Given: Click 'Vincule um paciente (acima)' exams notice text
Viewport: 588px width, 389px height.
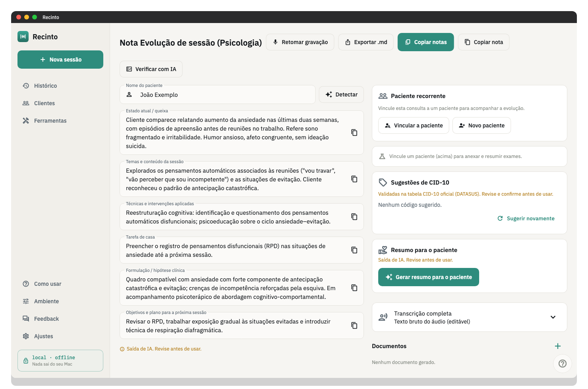Looking at the screenshot, I should pyautogui.click(x=455, y=156).
